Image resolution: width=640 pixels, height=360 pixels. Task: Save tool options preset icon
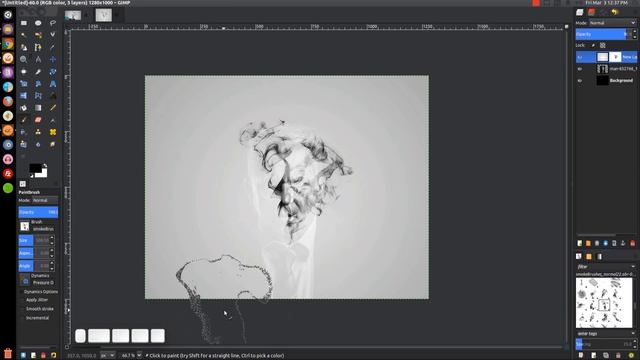point(23,355)
